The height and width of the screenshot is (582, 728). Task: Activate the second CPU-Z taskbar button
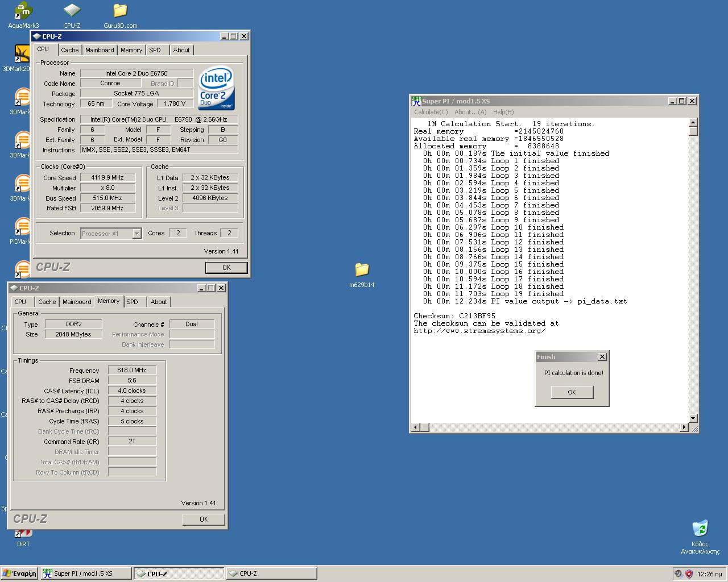(271, 573)
